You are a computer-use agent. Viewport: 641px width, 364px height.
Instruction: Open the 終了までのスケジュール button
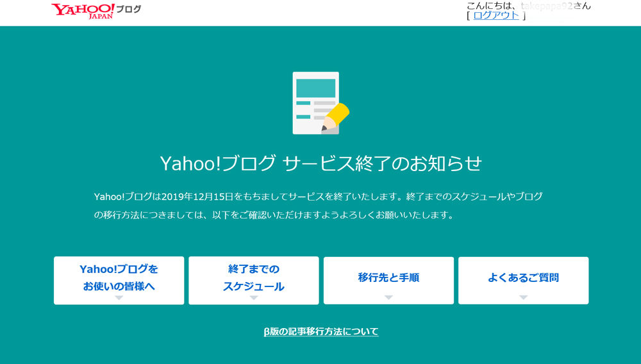(253, 280)
